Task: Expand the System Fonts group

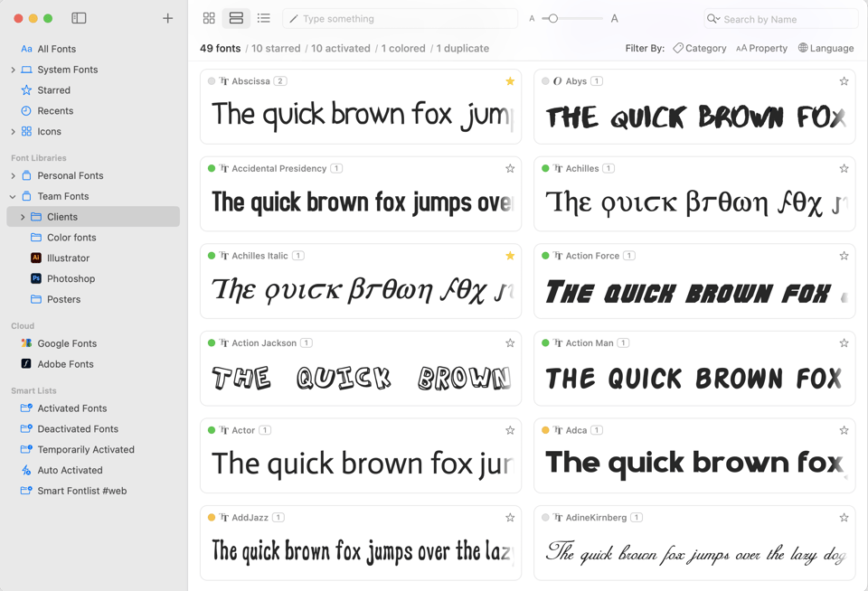Action: [12, 69]
